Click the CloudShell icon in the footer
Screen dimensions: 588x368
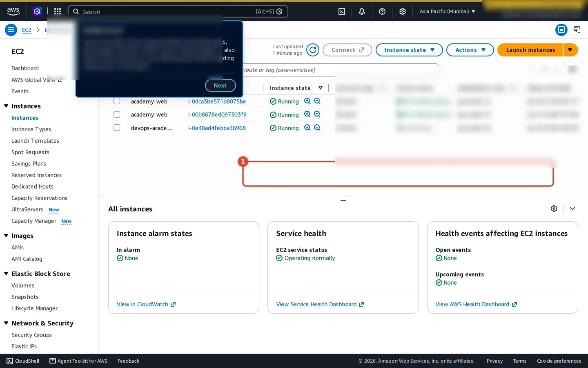(10, 361)
